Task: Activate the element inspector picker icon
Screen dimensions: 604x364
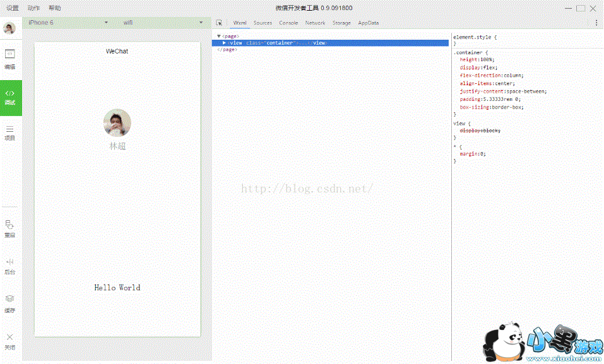Action: (219, 23)
